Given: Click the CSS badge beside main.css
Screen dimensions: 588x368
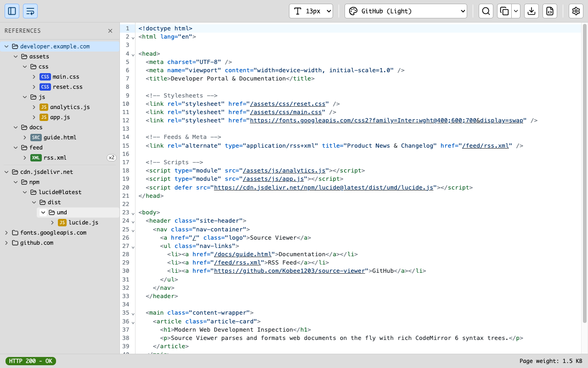Looking at the screenshot, I should pyautogui.click(x=45, y=77).
